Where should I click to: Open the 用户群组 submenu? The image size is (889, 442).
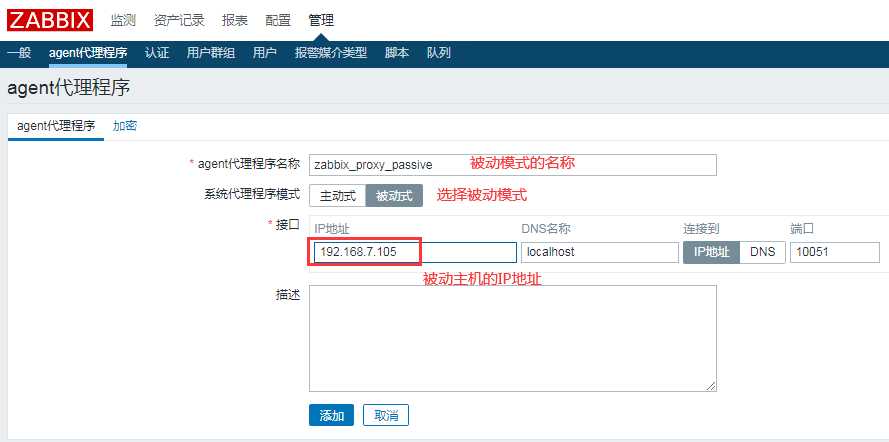211,53
